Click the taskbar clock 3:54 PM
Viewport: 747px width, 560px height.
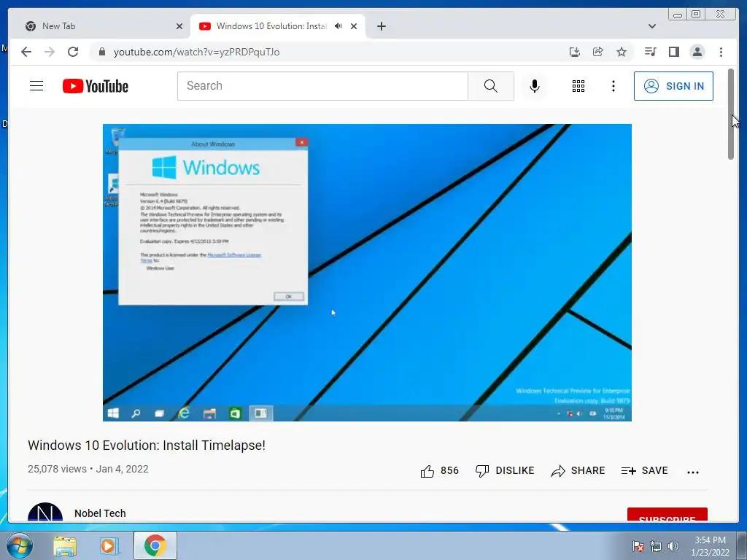point(710,546)
